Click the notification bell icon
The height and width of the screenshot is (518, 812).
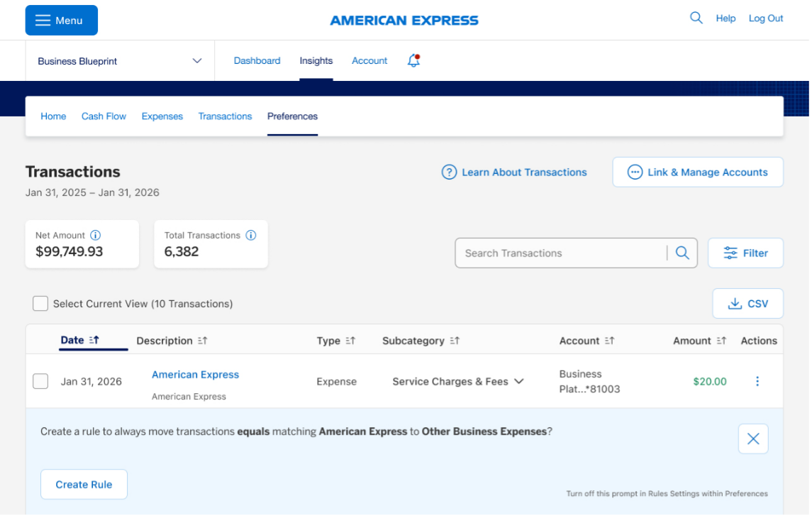coord(412,61)
